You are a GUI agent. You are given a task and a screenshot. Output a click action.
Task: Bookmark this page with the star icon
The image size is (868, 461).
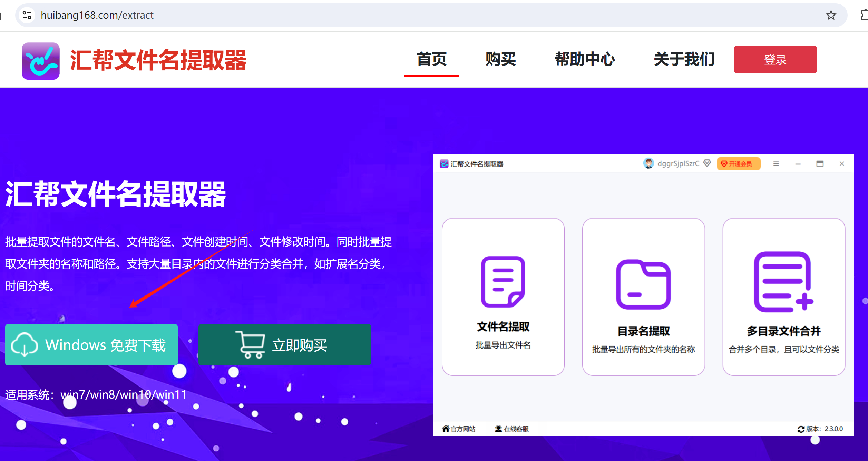[831, 15]
